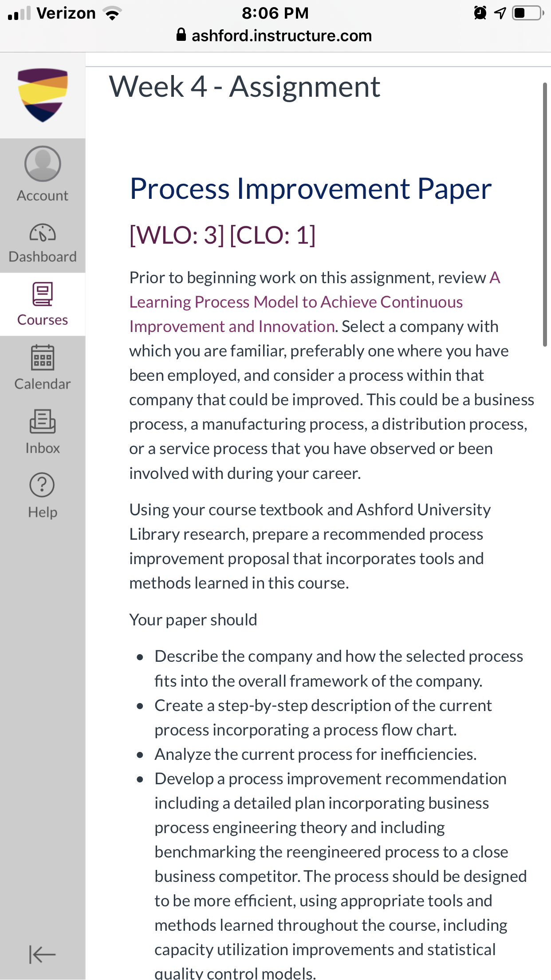Tap the ashford.instructure.com address bar

[x=275, y=35]
